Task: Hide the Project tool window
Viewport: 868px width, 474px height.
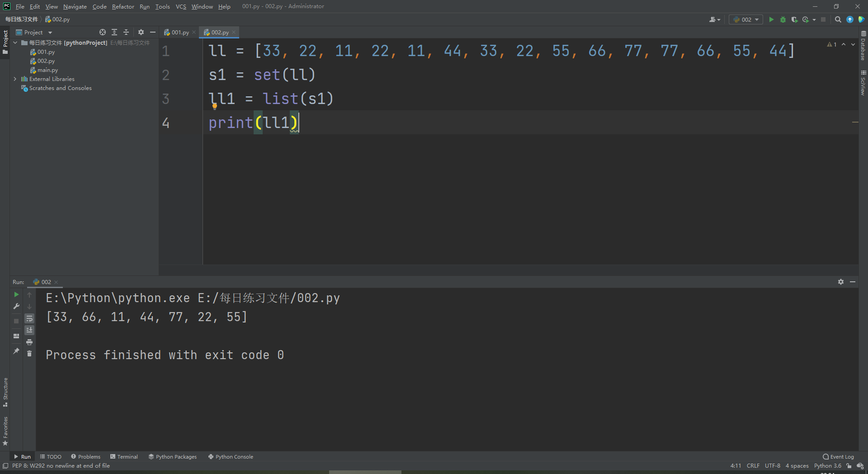Action: coord(153,32)
